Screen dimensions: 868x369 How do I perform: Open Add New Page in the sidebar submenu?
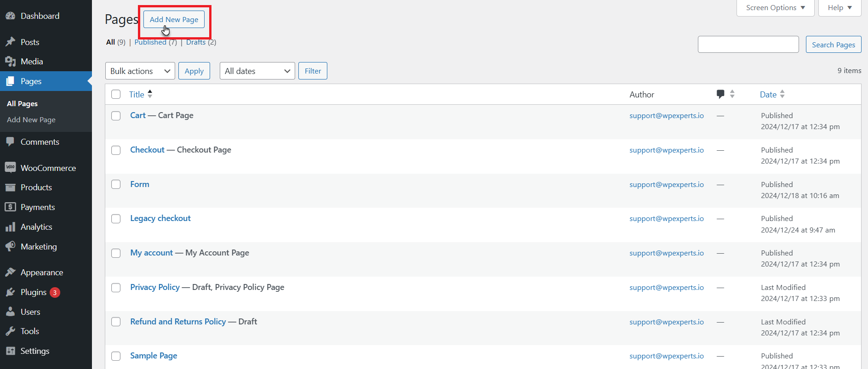[x=31, y=120]
